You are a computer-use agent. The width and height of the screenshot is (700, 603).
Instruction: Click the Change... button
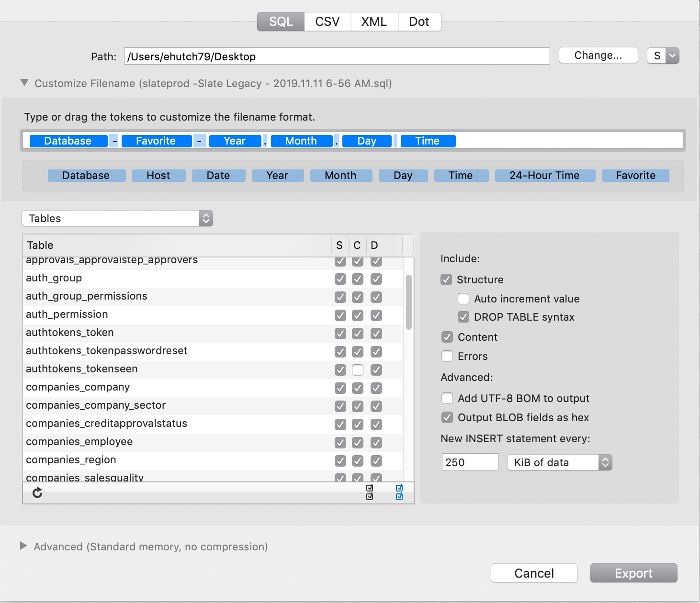pos(598,55)
